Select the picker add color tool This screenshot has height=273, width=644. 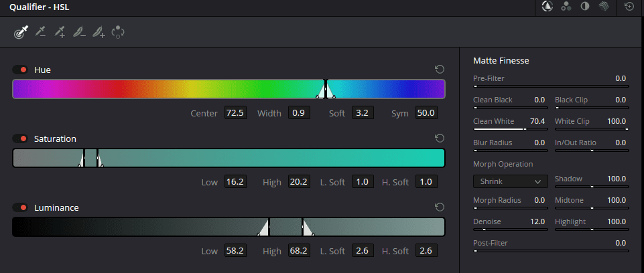coord(60,31)
